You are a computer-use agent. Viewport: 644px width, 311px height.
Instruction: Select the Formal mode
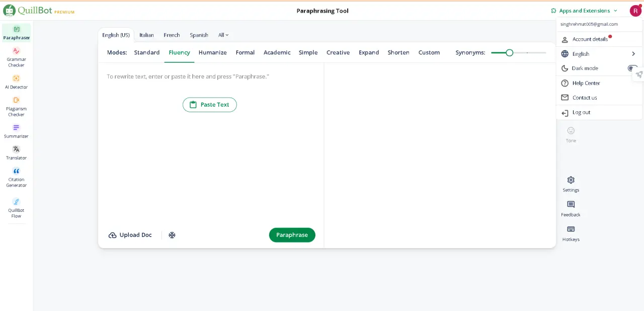[x=245, y=52]
